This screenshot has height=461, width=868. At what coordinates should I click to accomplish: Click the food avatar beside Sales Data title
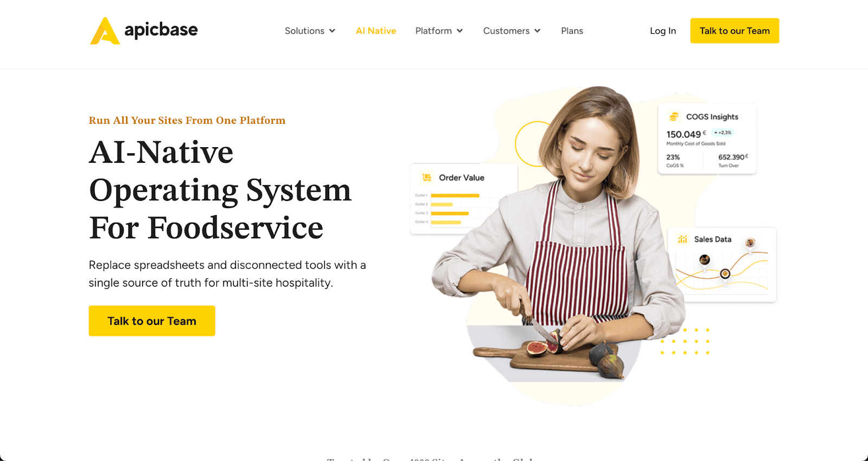pyautogui.click(x=750, y=242)
